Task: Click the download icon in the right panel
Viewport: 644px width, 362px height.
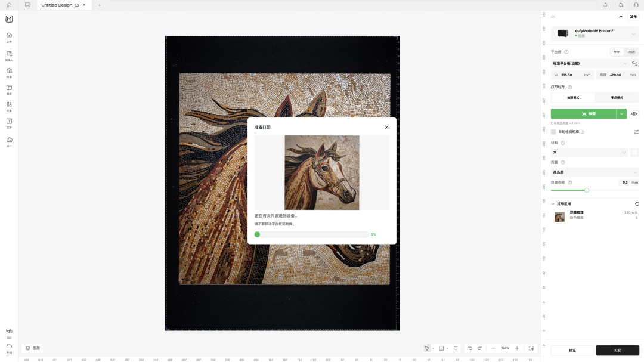Action: point(621,17)
